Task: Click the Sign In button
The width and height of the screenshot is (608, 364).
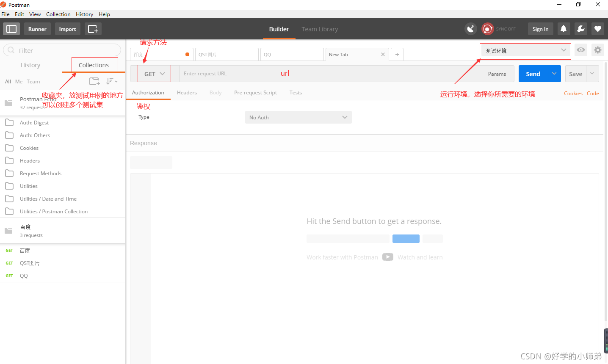Action: click(540, 29)
